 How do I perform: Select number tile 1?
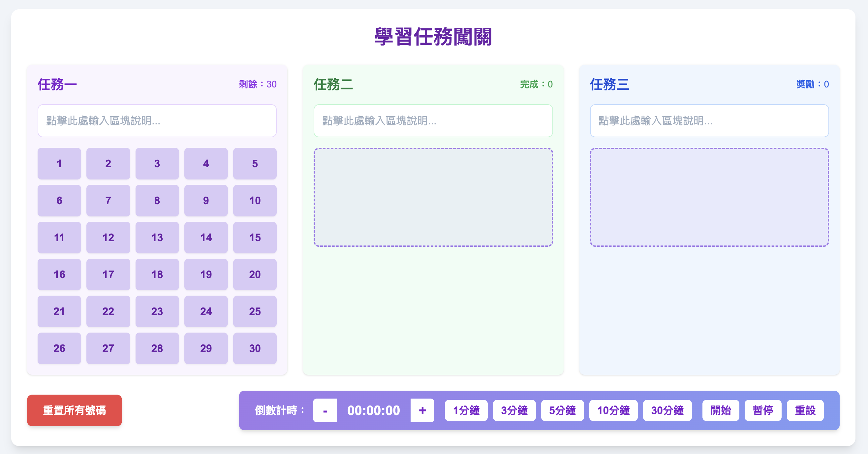[x=59, y=163]
